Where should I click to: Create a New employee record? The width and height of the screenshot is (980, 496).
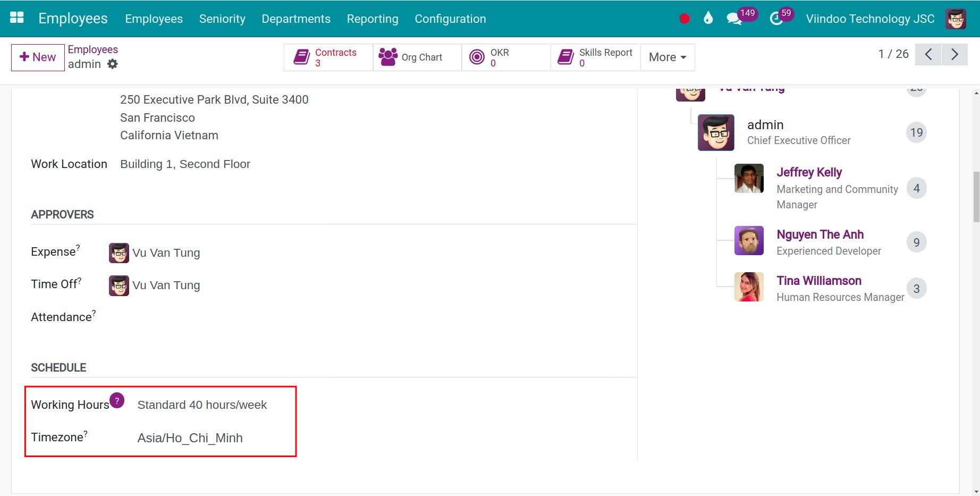(x=38, y=57)
